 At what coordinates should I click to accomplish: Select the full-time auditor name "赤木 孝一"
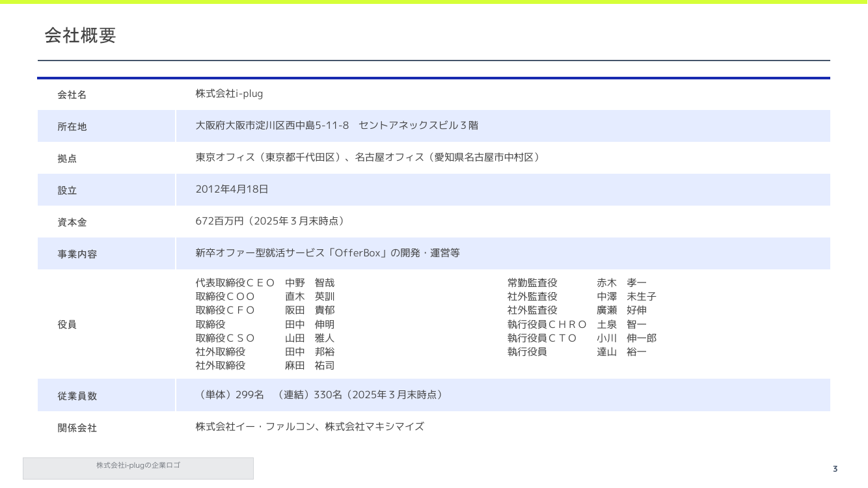[x=622, y=283]
